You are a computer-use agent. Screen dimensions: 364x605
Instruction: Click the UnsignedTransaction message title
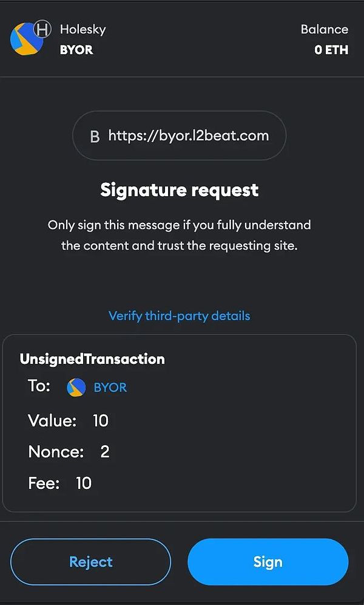click(x=92, y=358)
